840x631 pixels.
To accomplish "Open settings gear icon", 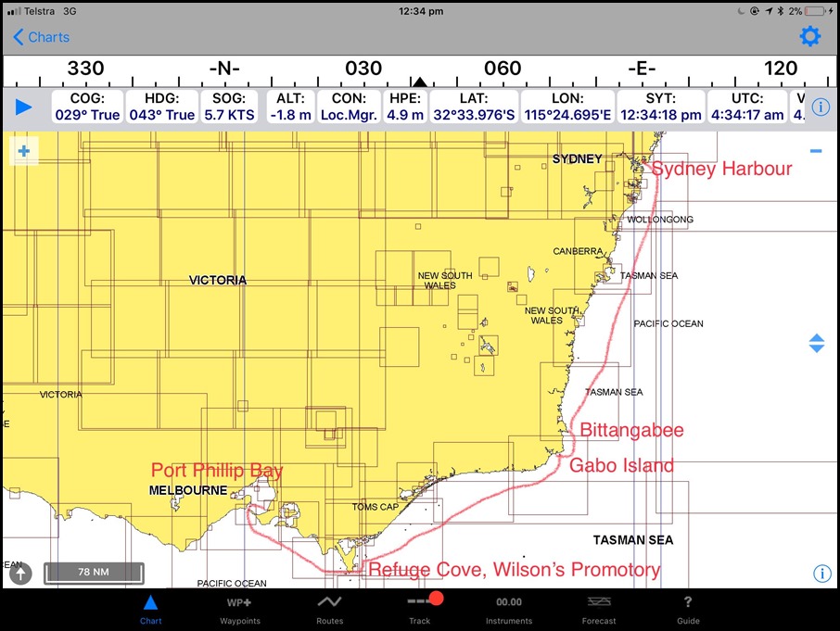I will tap(810, 36).
